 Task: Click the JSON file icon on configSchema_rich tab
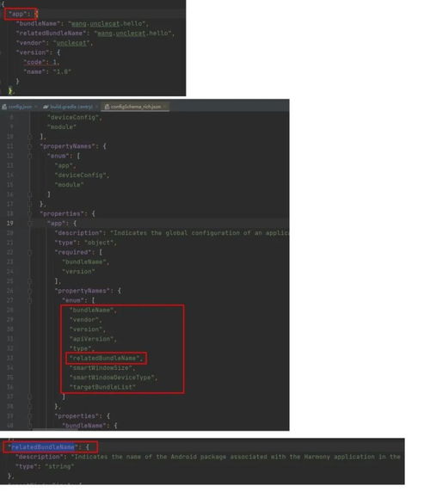tap(107, 107)
